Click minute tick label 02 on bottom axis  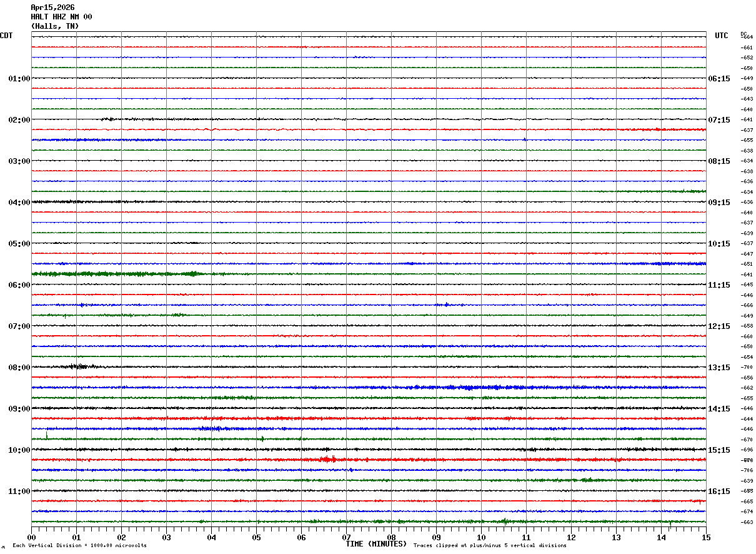122,537
